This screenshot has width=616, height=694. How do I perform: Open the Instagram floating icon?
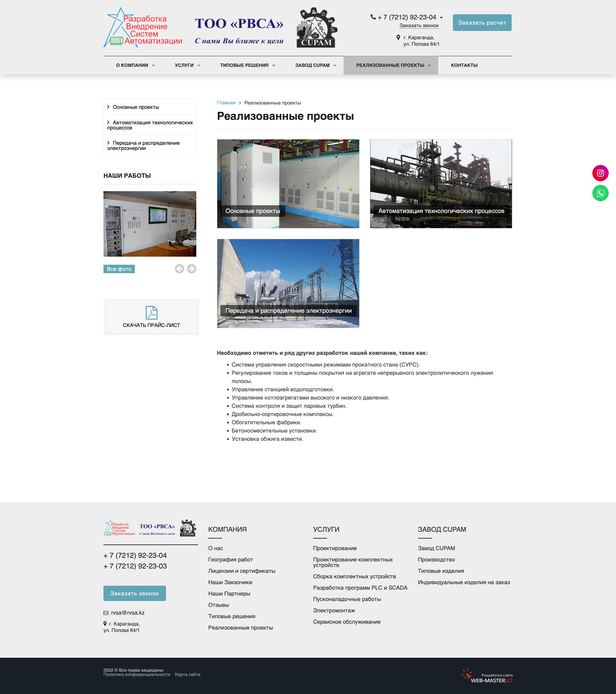coord(600,173)
